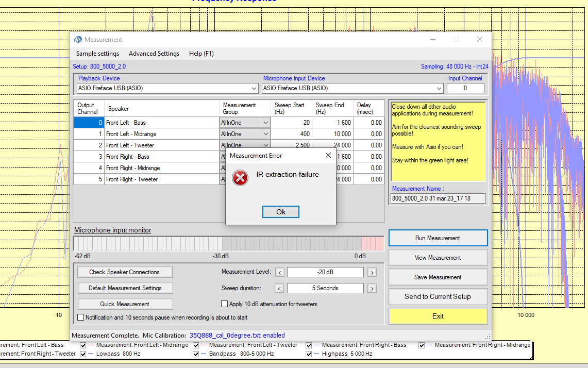This screenshot has height=368, width=588.
Task: Expand the Playback Device dropdown
Action: pos(254,89)
